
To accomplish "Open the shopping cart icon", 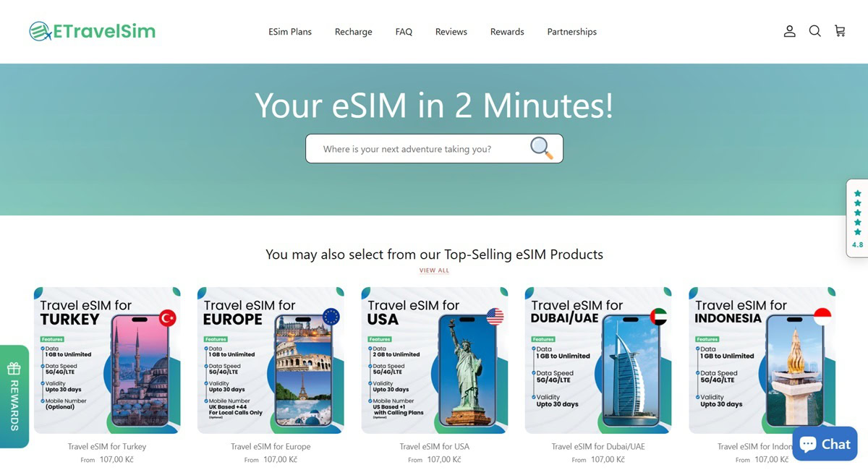I will tap(840, 31).
